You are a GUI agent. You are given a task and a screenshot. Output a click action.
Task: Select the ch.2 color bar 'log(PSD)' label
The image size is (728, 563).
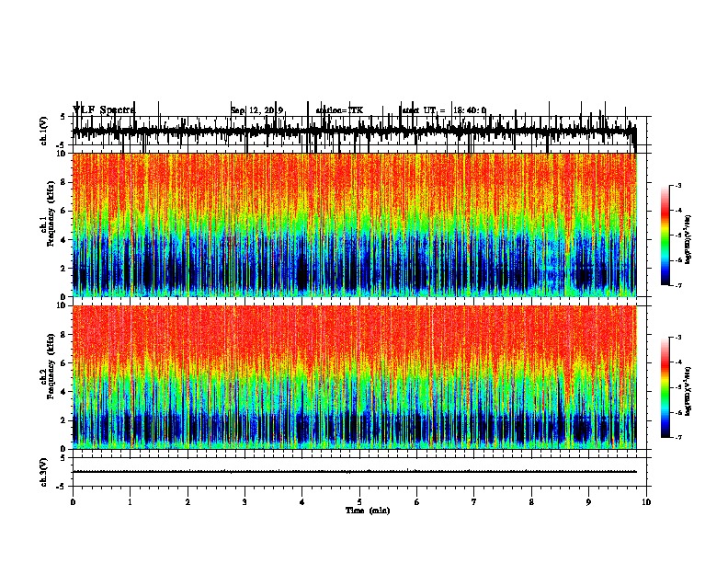(x=688, y=392)
